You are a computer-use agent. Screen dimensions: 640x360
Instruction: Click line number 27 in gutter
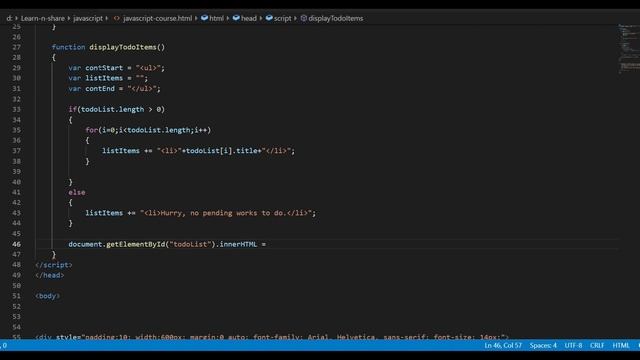(16, 47)
